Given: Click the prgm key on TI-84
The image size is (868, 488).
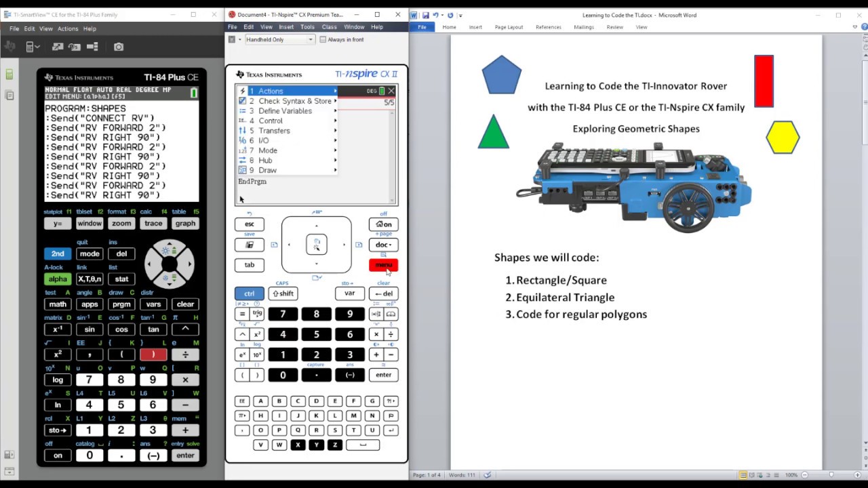Looking at the screenshot, I should point(121,304).
